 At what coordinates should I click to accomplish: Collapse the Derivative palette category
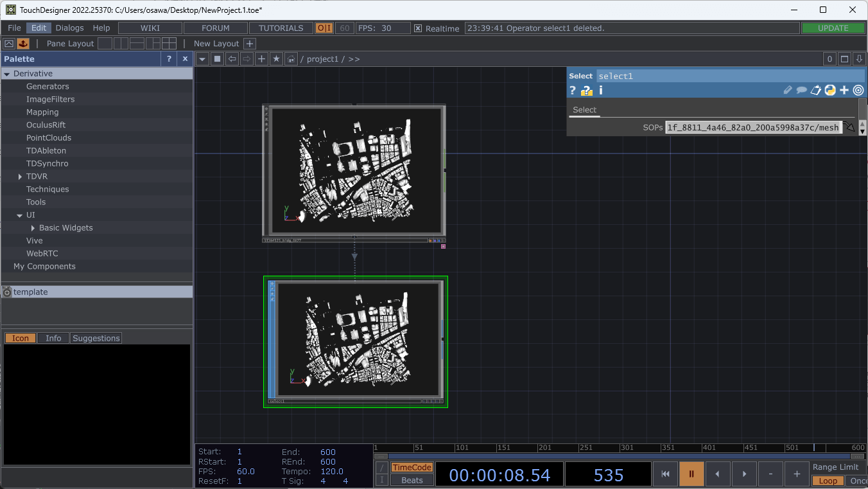(8, 73)
